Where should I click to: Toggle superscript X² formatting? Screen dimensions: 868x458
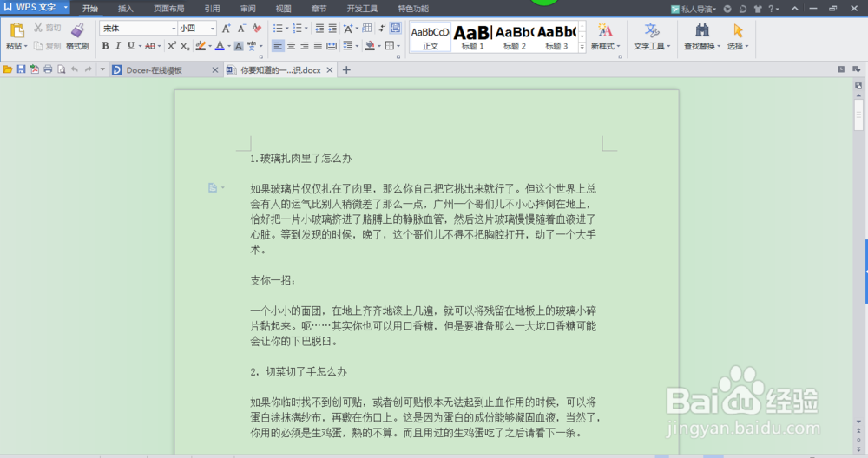(x=172, y=46)
